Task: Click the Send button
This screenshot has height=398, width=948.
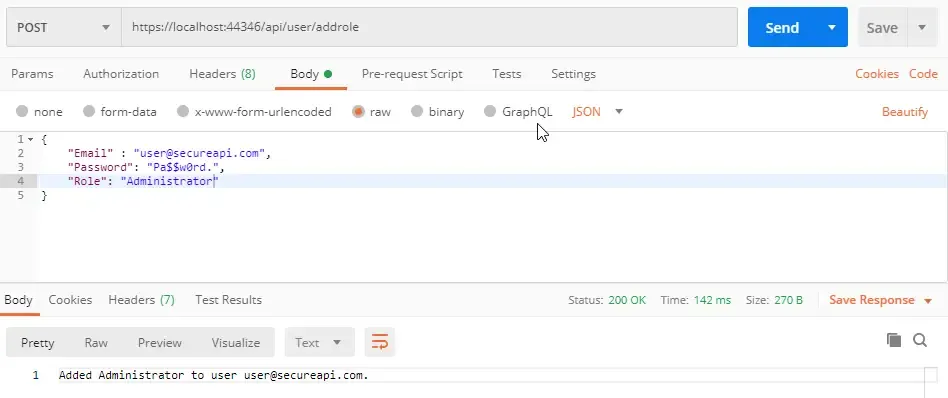Action: coord(782,27)
